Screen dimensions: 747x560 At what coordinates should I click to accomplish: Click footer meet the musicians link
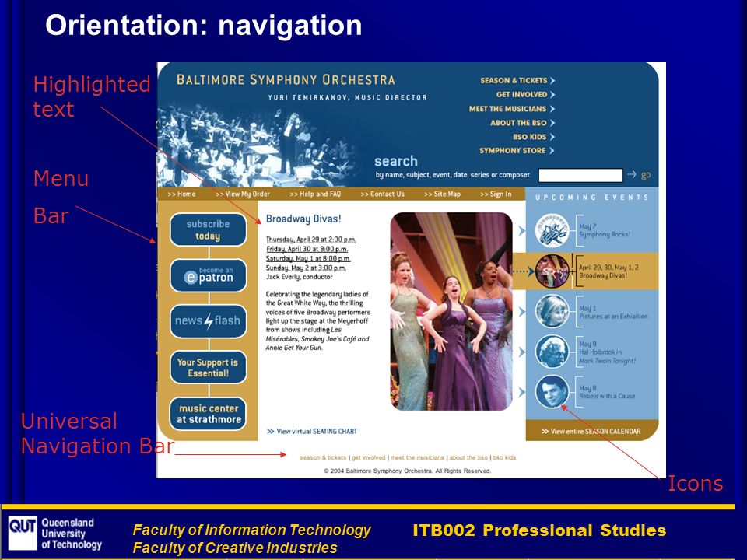pos(417,457)
